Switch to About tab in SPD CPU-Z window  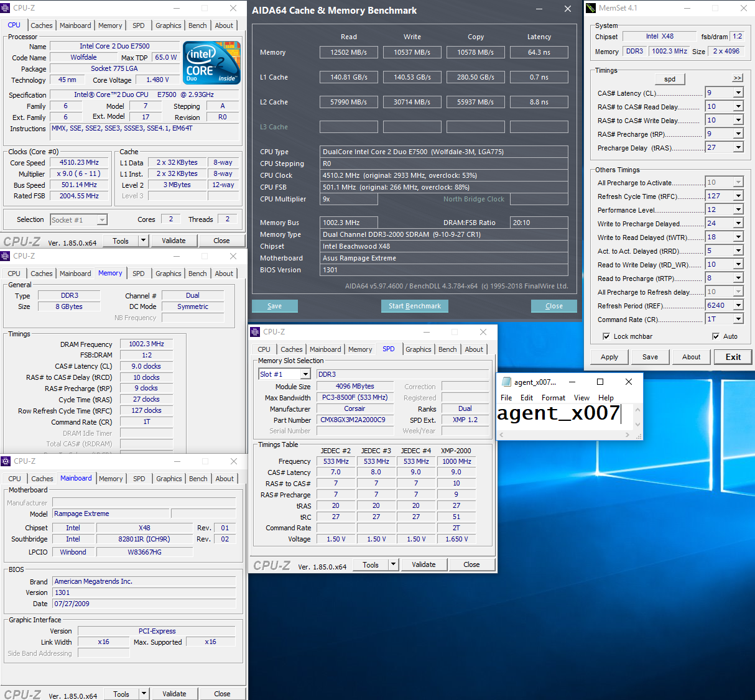point(474,349)
